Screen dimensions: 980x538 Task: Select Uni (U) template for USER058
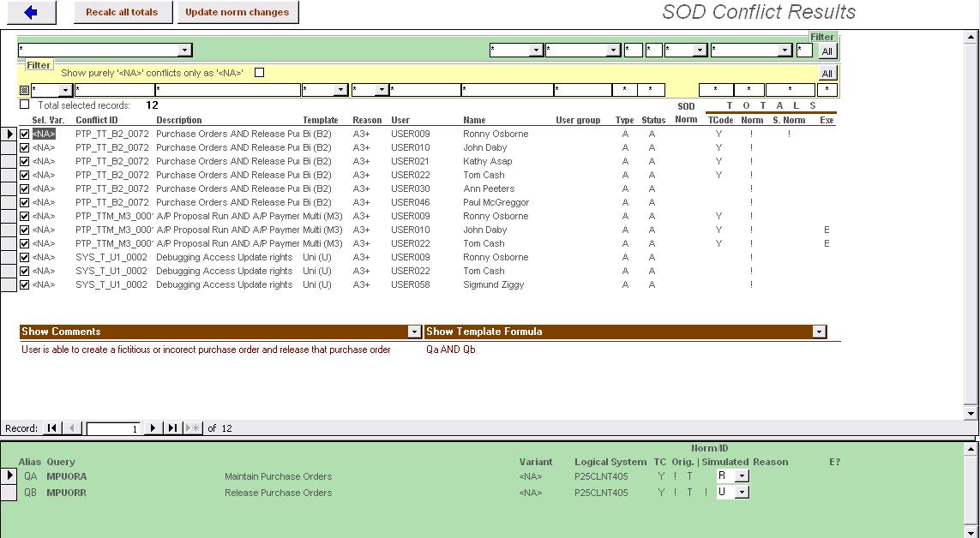(317, 284)
